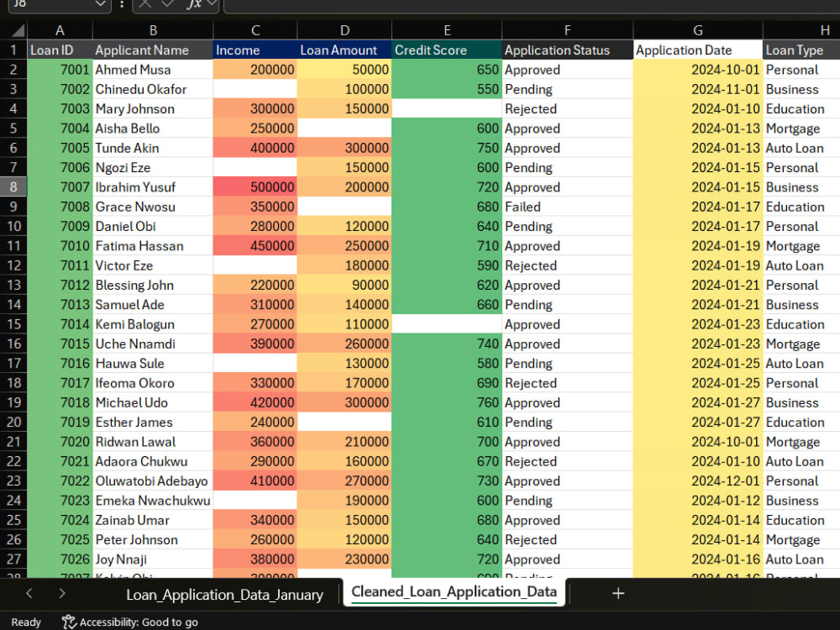Select cell with Loan ID 7001
This screenshot has width=840, height=630.
coord(60,70)
